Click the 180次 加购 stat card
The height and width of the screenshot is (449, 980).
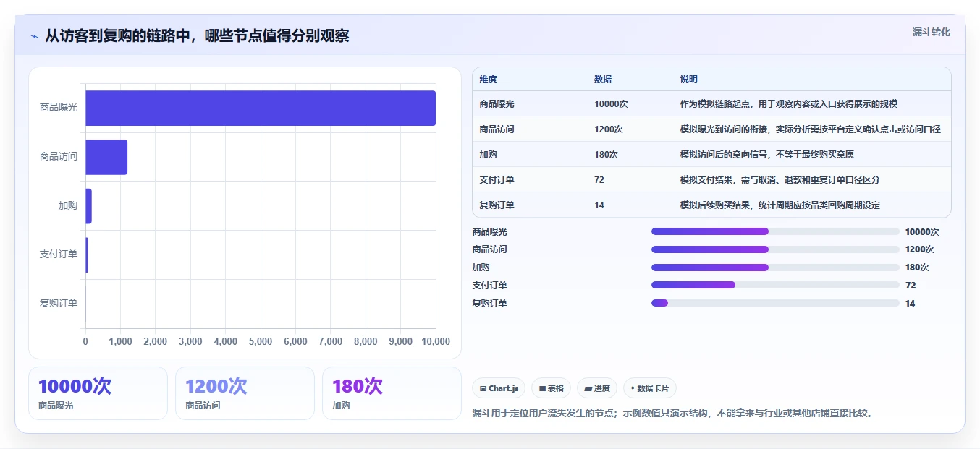click(392, 393)
